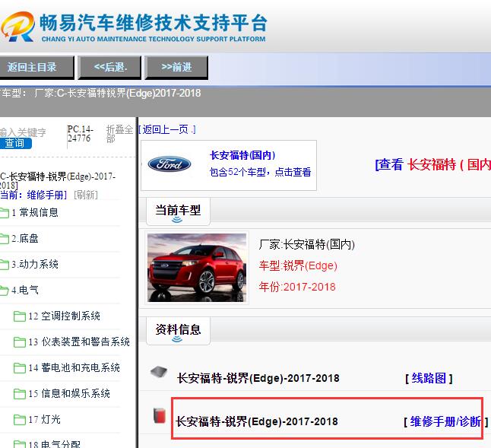491x448 pixels.
Task: Click the Ford logo image
Action: pyautogui.click(x=169, y=164)
